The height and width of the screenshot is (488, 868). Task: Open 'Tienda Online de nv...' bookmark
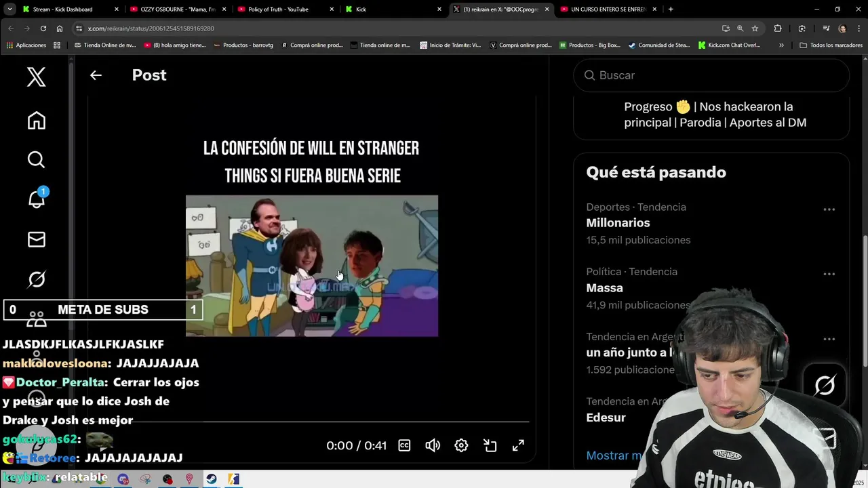pos(105,45)
